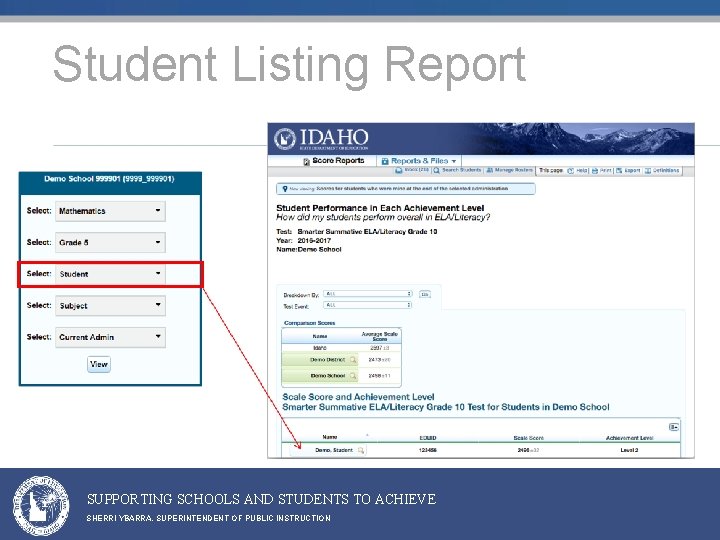Select the Demo District comparison row
The image size is (720, 540).
tap(341, 360)
